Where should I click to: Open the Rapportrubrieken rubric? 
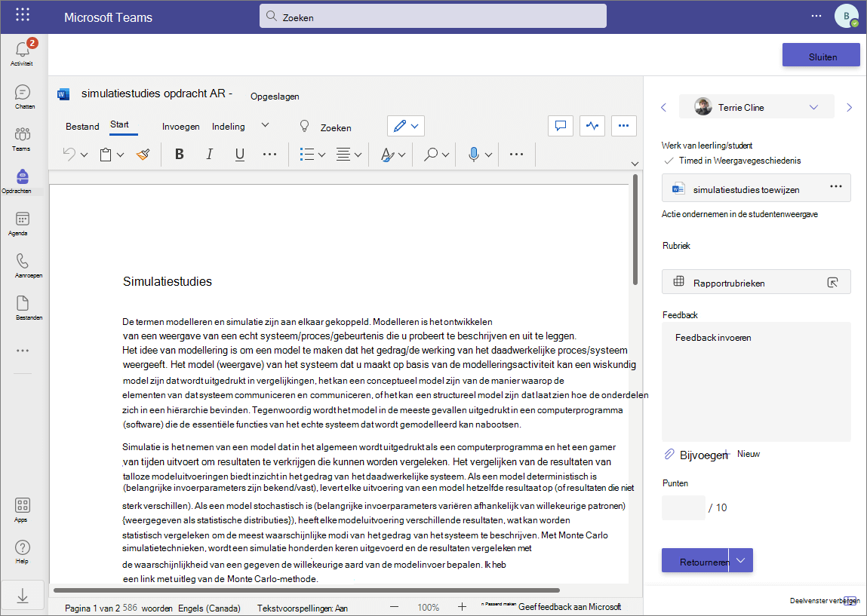[756, 282]
